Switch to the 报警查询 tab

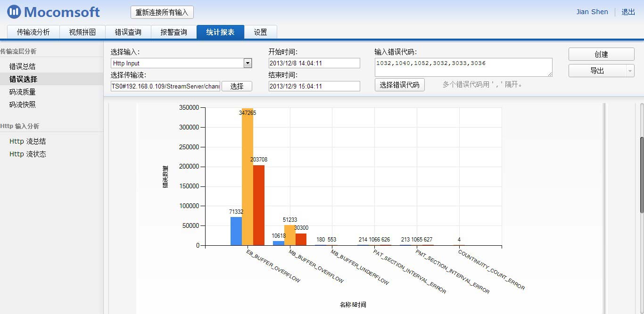(x=174, y=32)
